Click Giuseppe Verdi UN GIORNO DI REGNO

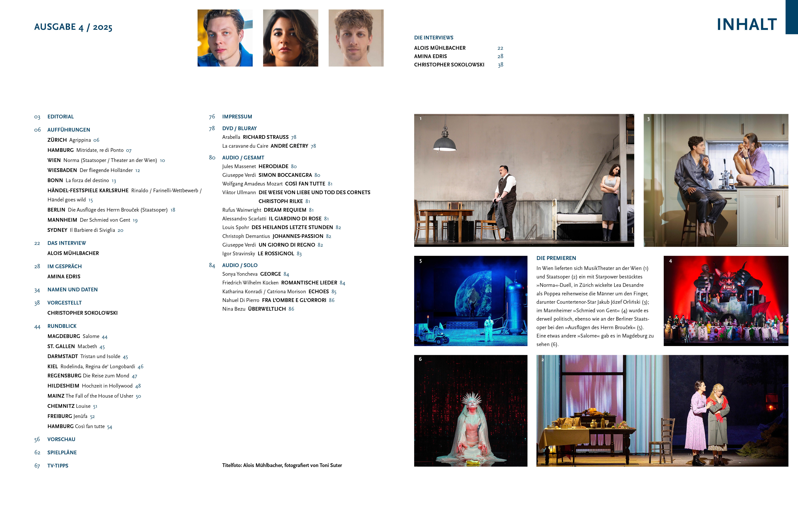(x=272, y=245)
